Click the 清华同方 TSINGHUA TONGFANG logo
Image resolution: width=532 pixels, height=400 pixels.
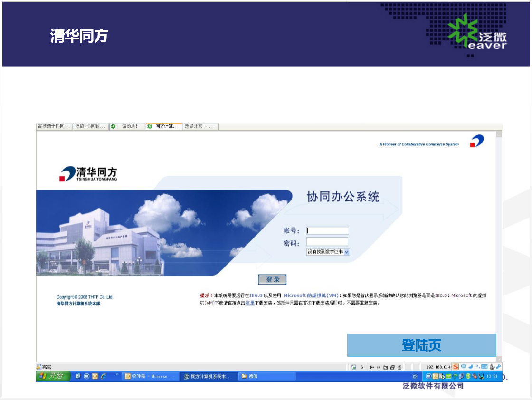[x=88, y=174]
